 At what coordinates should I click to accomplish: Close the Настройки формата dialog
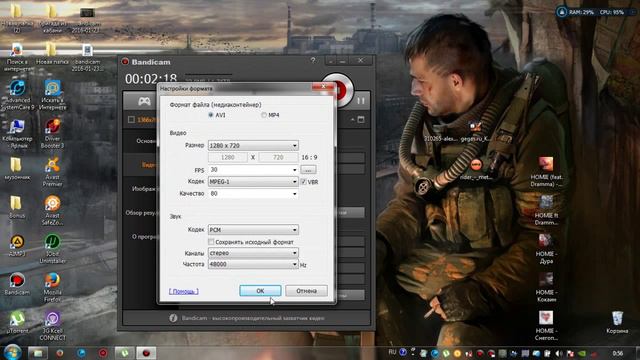323,86
